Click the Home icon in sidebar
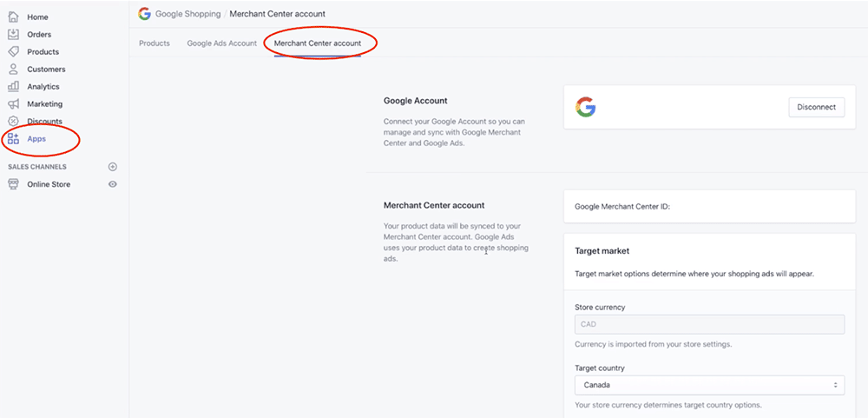The image size is (868, 418). 13,17
